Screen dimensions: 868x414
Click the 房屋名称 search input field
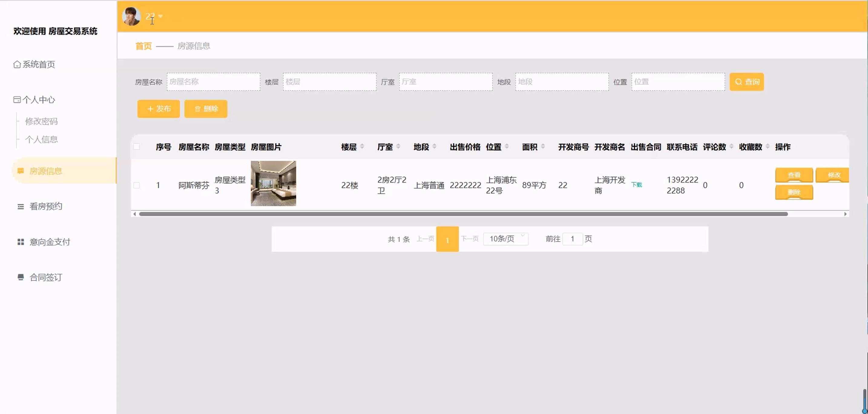(213, 82)
